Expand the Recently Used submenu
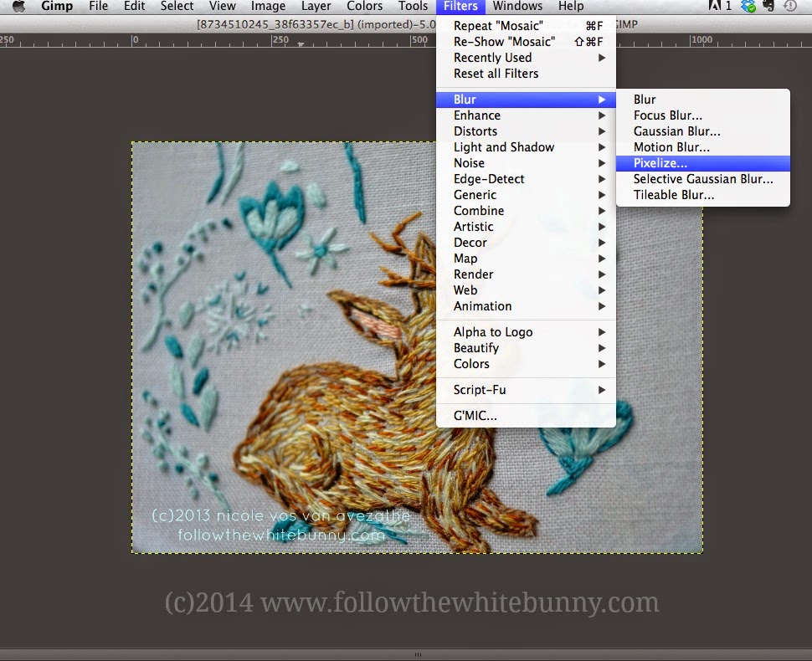 (x=527, y=58)
